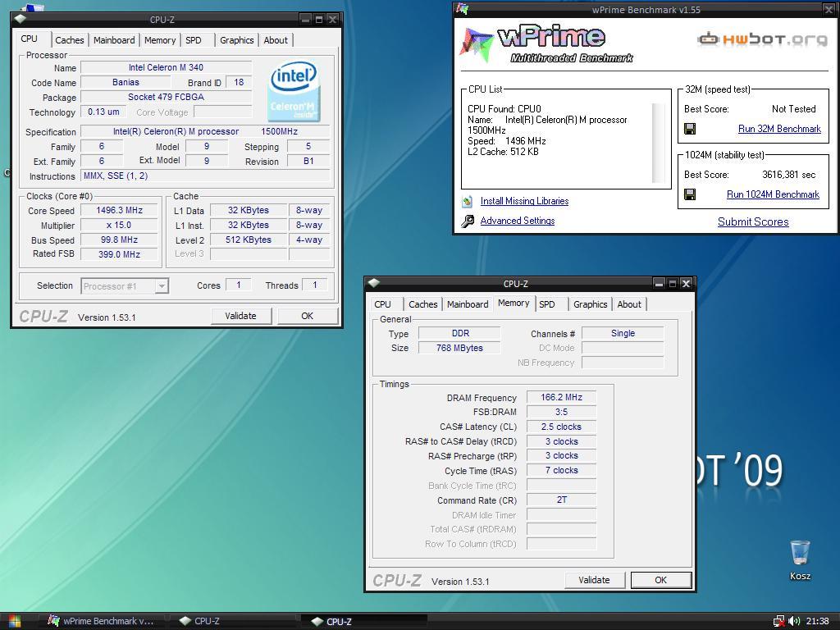Click the Install Missing Libraries icon
The image size is (840, 630).
pyautogui.click(x=467, y=202)
